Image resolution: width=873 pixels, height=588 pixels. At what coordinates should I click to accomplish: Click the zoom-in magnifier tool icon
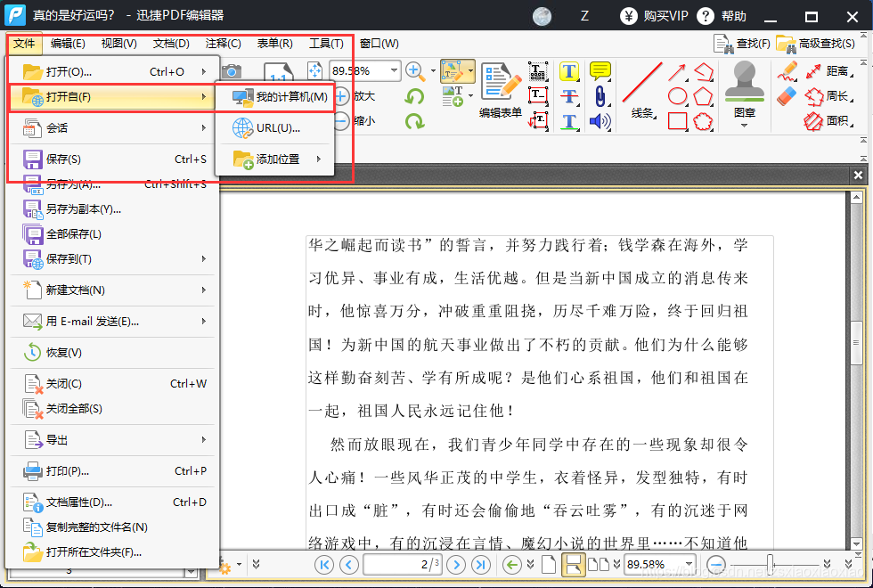coord(414,70)
